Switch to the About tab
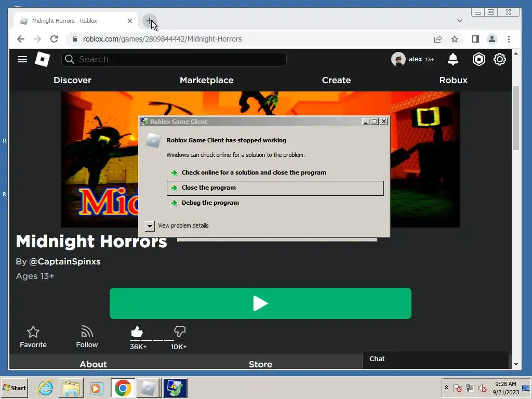 click(x=93, y=364)
